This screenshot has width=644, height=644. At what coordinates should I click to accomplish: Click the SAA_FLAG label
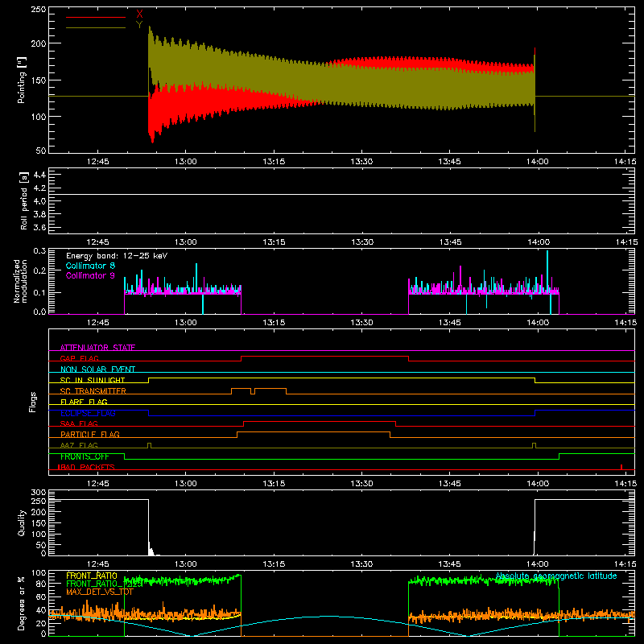(x=79, y=423)
